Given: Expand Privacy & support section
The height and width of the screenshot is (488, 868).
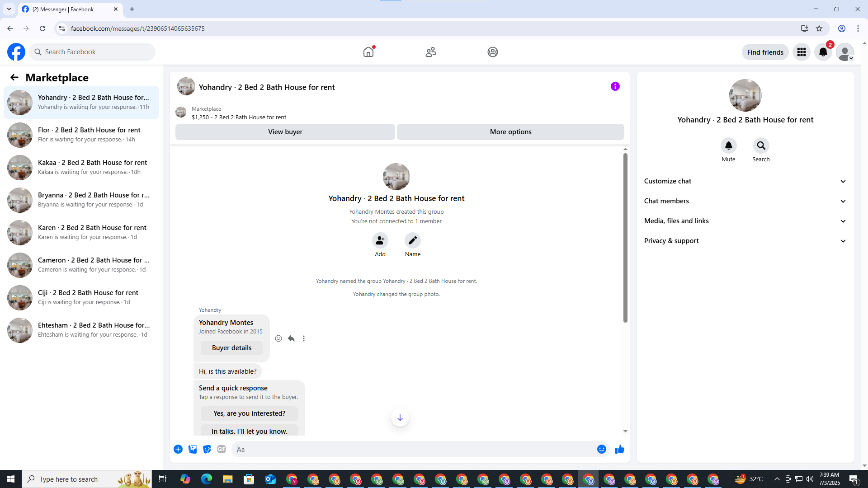Looking at the screenshot, I should click(745, 241).
